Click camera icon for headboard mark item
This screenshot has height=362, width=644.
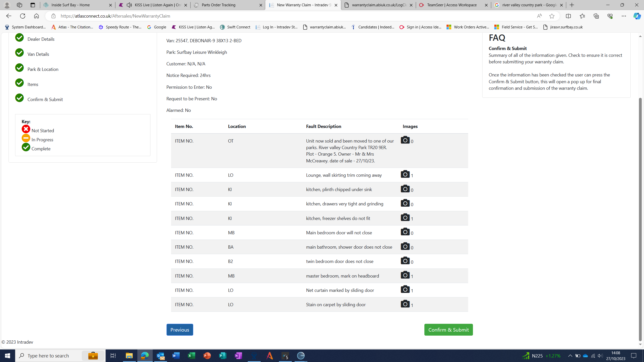(405, 275)
